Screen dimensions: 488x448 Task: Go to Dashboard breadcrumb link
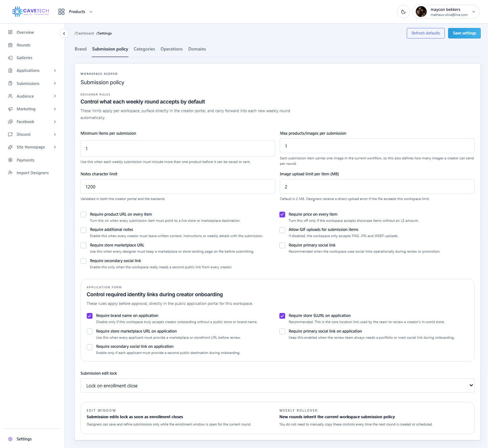click(84, 33)
